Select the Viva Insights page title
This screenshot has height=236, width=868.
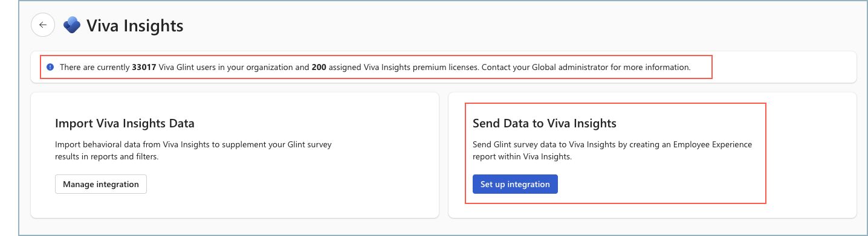[135, 26]
